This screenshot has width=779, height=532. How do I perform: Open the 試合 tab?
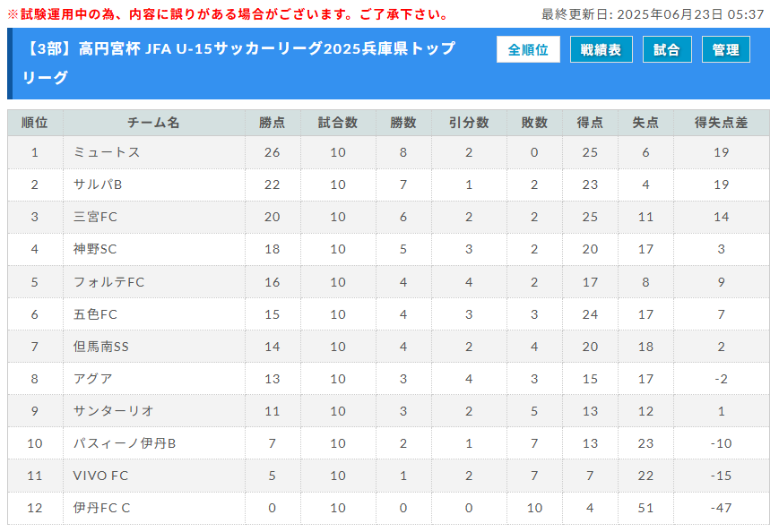[667, 49]
